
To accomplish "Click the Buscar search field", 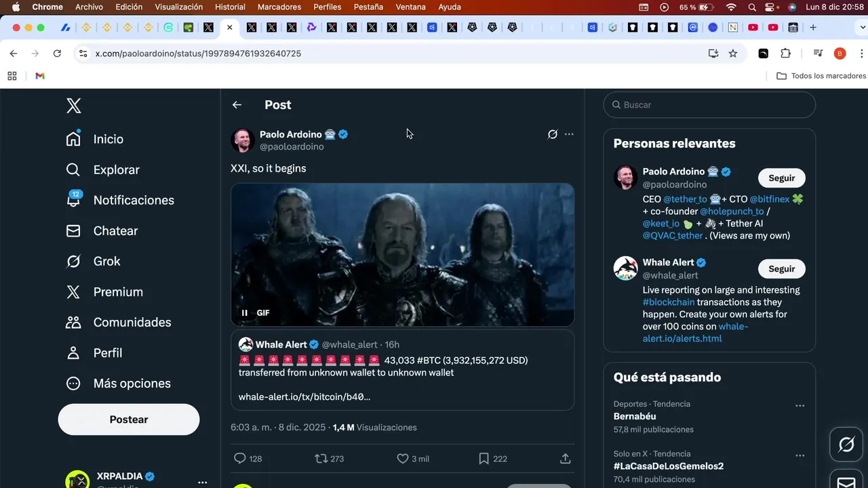I will (709, 105).
